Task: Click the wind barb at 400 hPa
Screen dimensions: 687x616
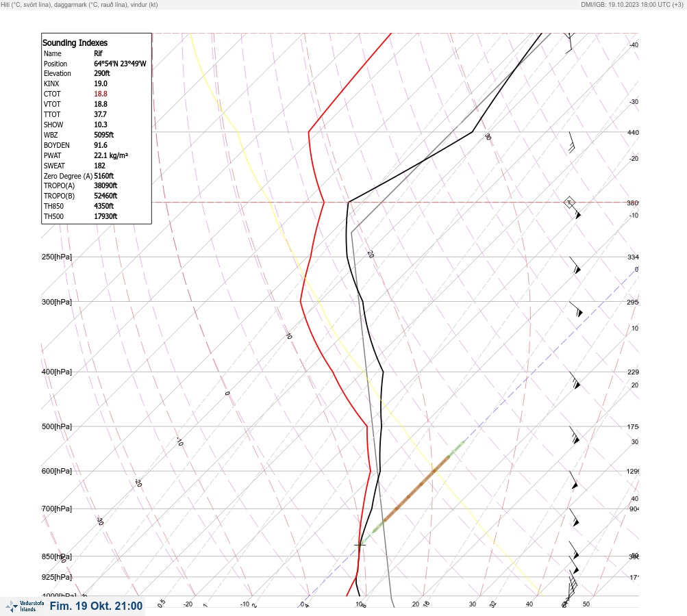Action: tap(575, 381)
